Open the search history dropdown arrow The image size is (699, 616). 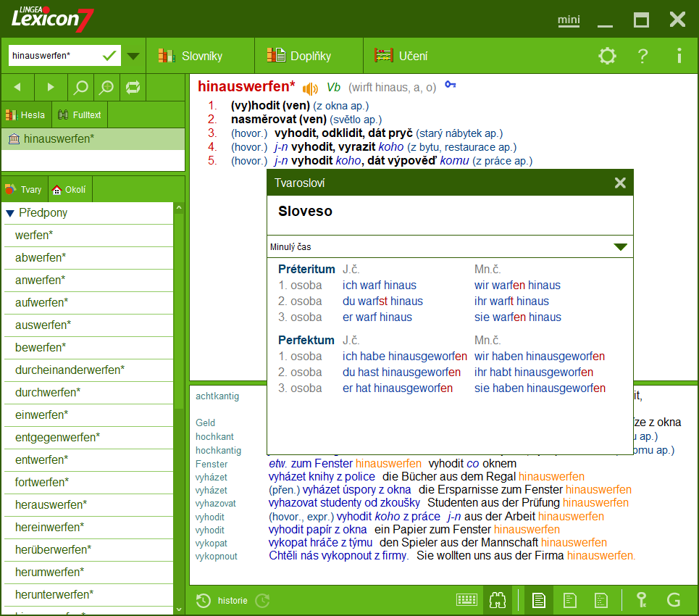(133, 56)
